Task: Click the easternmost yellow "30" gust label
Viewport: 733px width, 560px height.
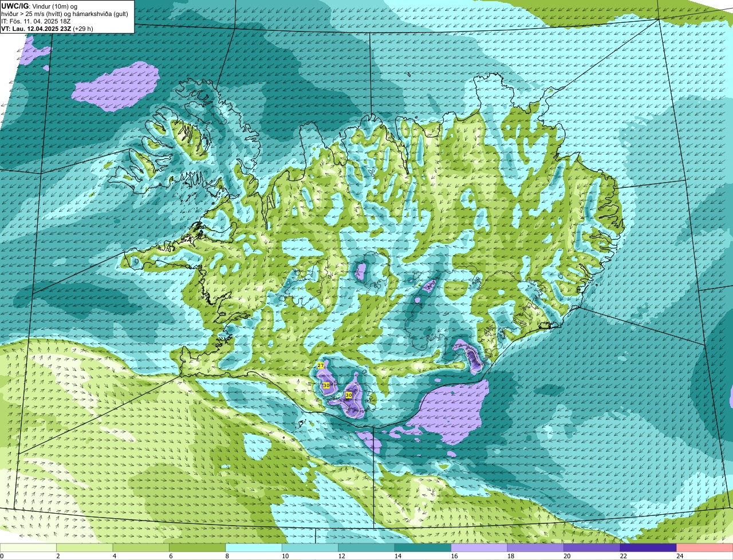Action: pos(348,395)
